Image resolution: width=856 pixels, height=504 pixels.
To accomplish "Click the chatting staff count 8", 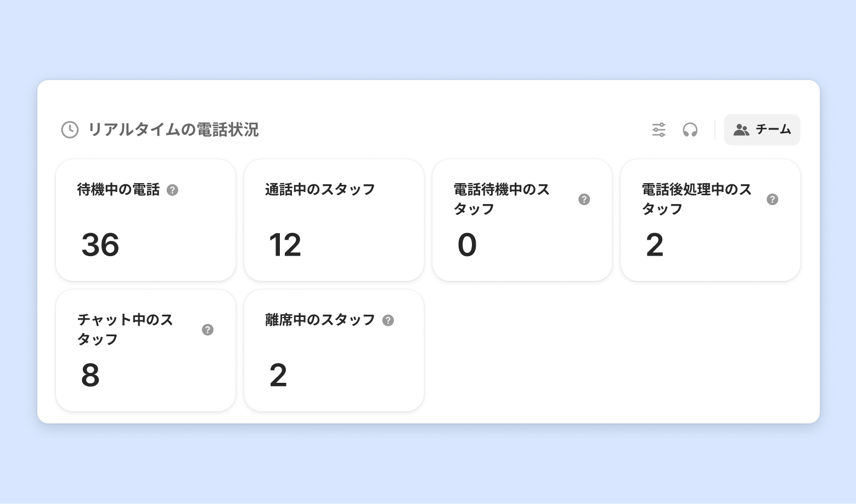I will 91,375.
